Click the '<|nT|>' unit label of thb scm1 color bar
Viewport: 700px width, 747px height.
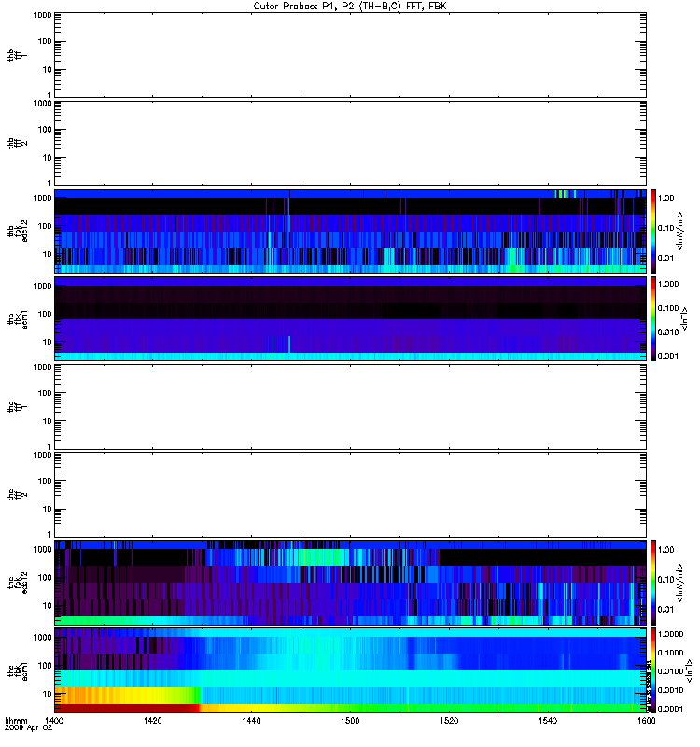[x=684, y=318]
